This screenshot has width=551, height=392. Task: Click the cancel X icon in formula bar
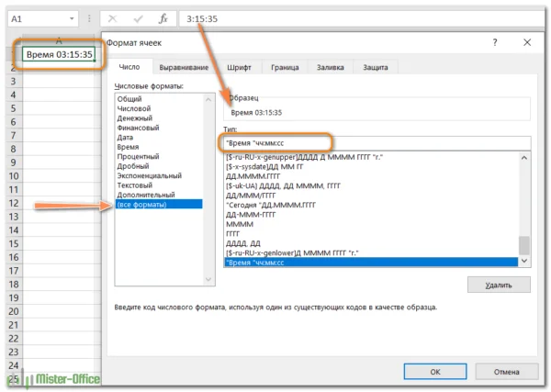click(112, 17)
